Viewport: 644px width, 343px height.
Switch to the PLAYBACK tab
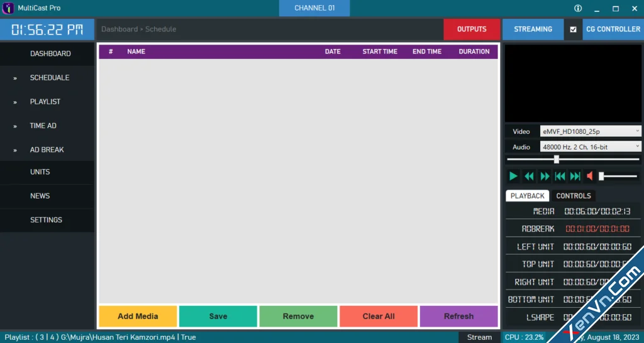pos(528,196)
